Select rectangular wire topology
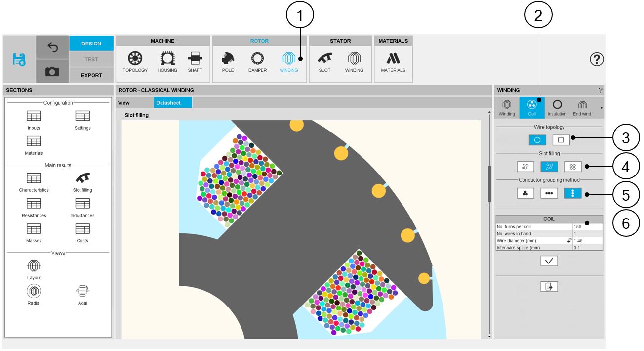The image size is (644, 351). pyautogui.click(x=561, y=140)
